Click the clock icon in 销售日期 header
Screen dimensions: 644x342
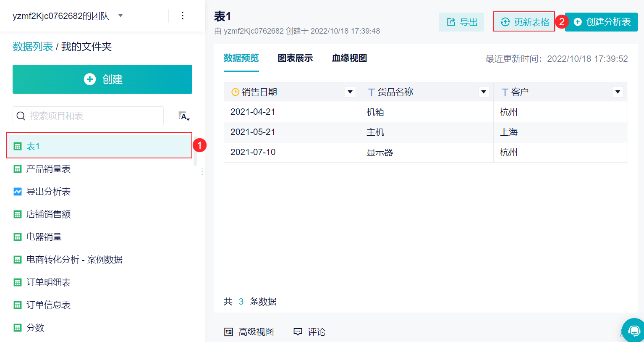point(236,92)
